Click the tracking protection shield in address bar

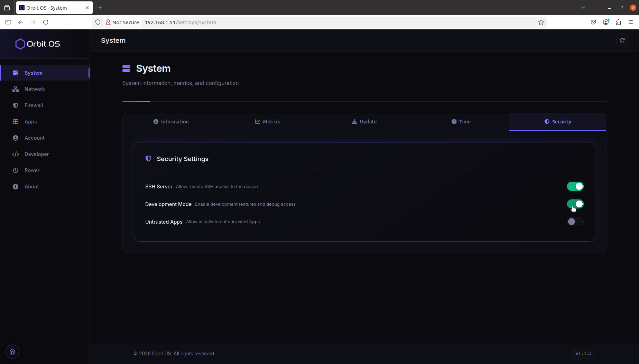click(98, 22)
